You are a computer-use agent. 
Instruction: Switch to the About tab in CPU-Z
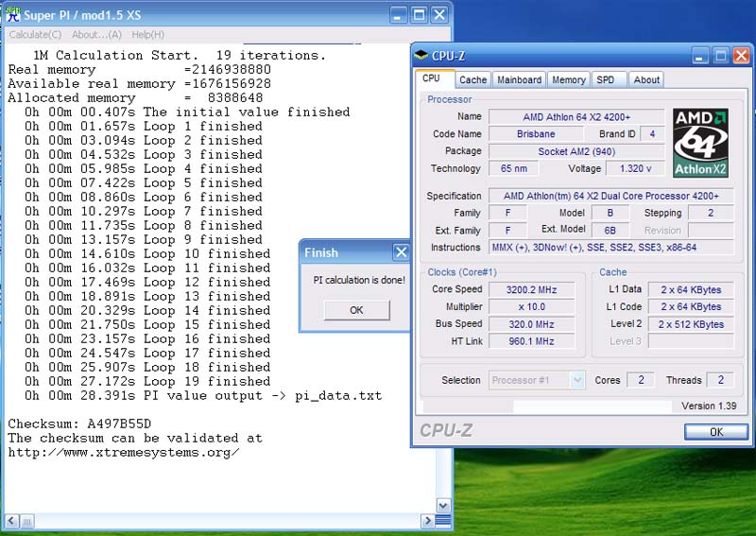click(x=646, y=79)
